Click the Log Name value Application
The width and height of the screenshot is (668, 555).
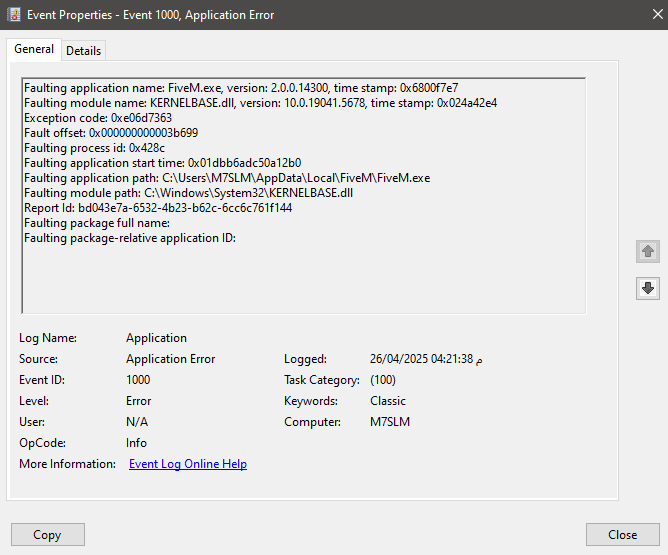[156, 338]
